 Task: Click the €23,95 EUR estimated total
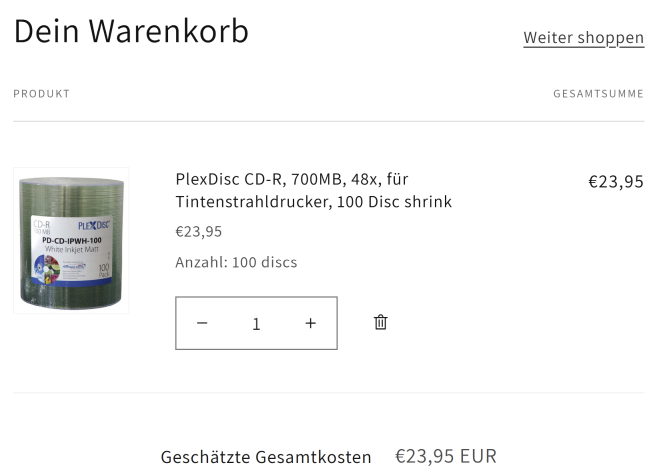446,456
